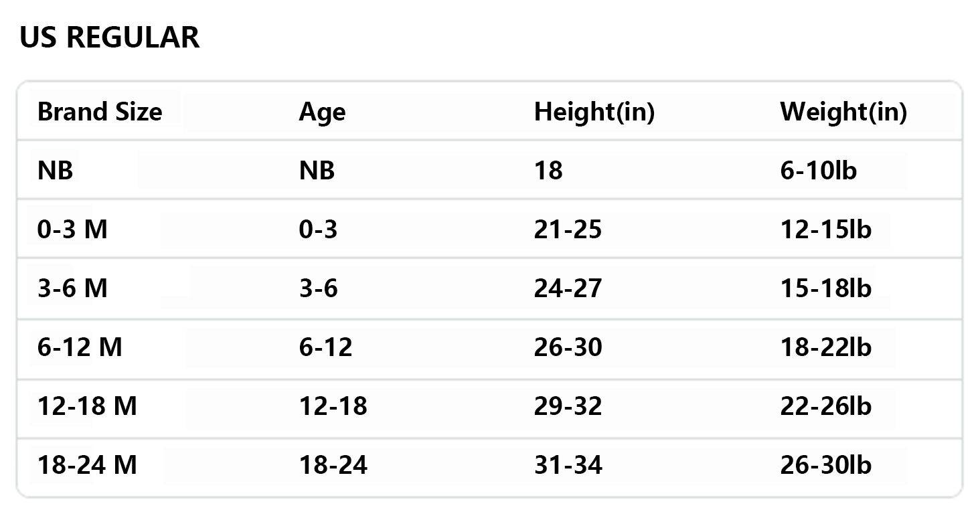Click the 18-24 M brand size

point(87,465)
